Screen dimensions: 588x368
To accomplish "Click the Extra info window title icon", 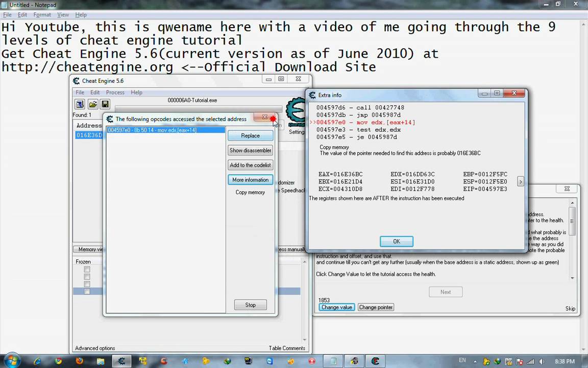I will pos(312,95).
